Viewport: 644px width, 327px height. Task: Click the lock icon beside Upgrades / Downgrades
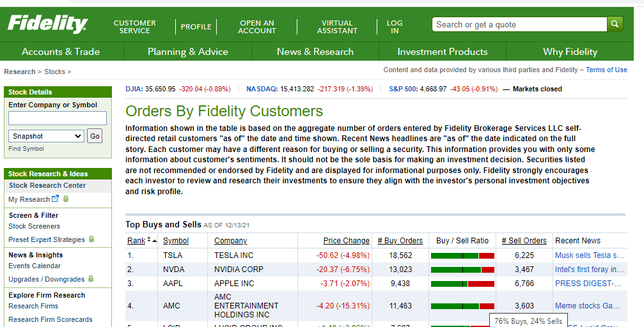91,279
